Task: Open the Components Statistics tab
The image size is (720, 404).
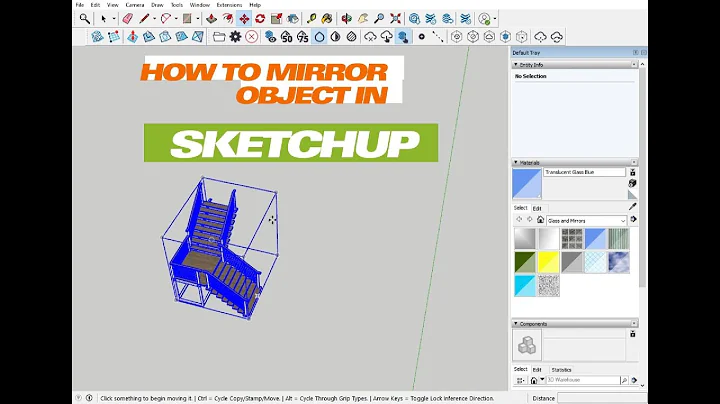Action: pyautogui.click(x=561, y=370)
